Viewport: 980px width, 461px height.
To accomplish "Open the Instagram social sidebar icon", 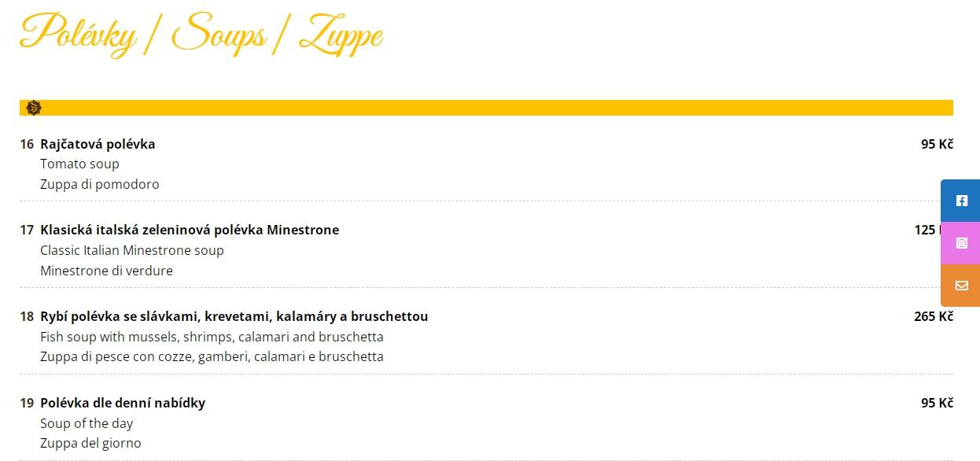I will (x=961, y=243).
